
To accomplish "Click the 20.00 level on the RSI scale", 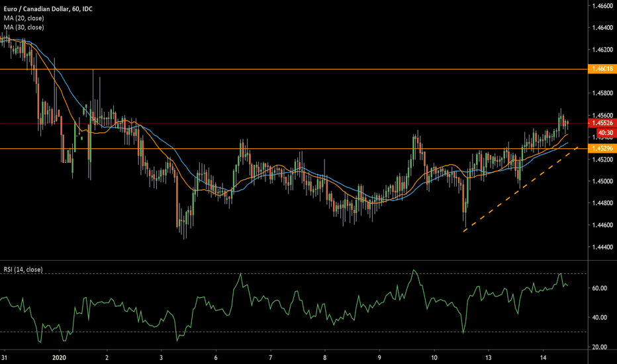I will click(599, 347).
